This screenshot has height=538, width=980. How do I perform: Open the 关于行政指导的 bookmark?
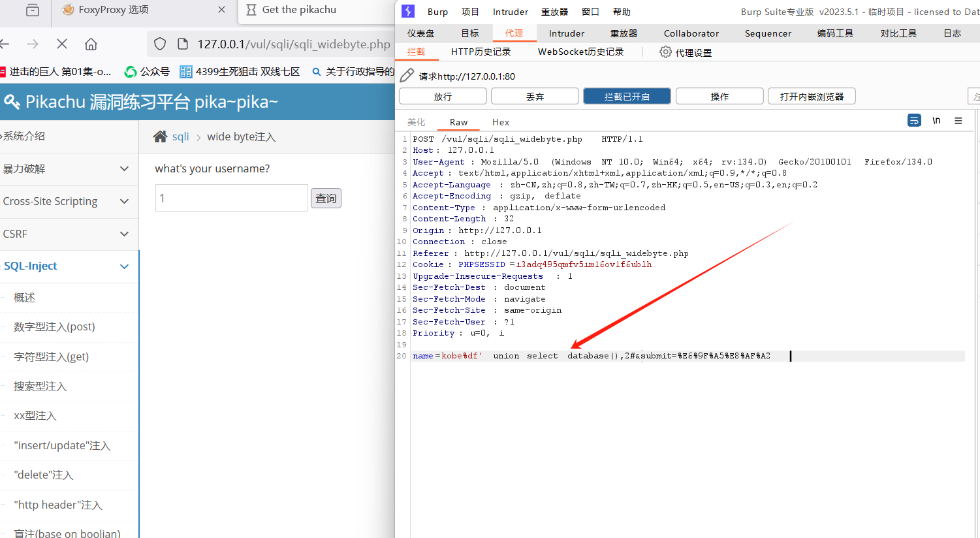pos(353,72)
